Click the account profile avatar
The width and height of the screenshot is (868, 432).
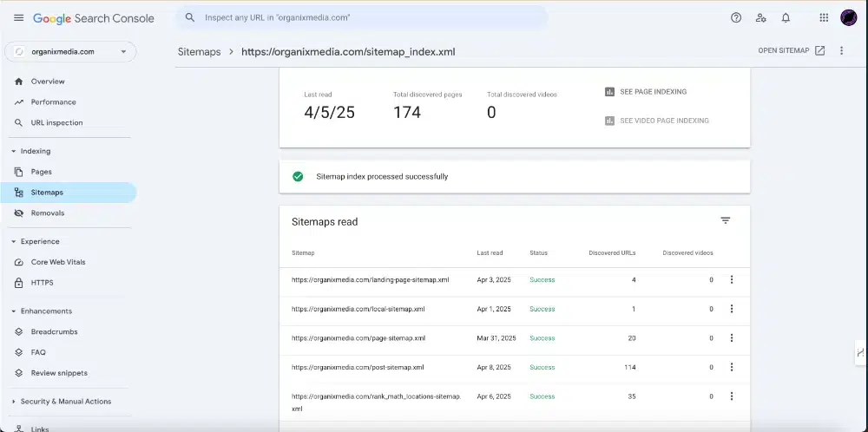(x=849, y=17)
